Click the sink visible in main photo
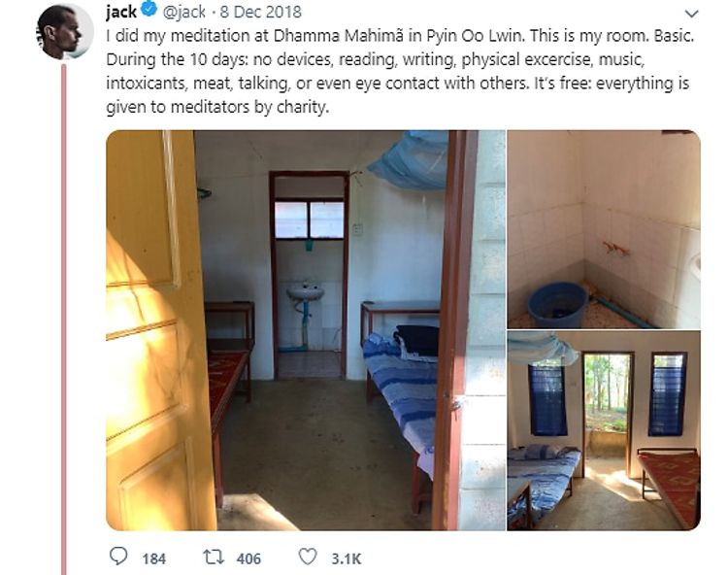 [x=305, y=293]
